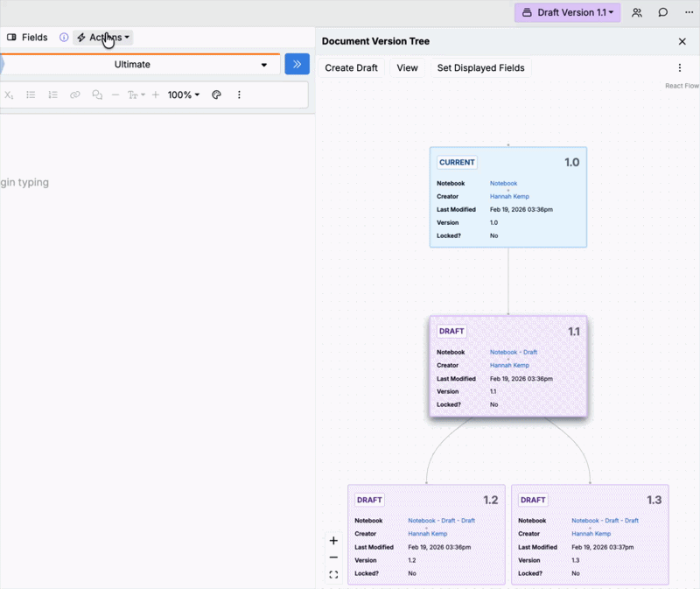Click the blue info icon beside Fields
The image size is (700, 589).
[x=64, y=38]
